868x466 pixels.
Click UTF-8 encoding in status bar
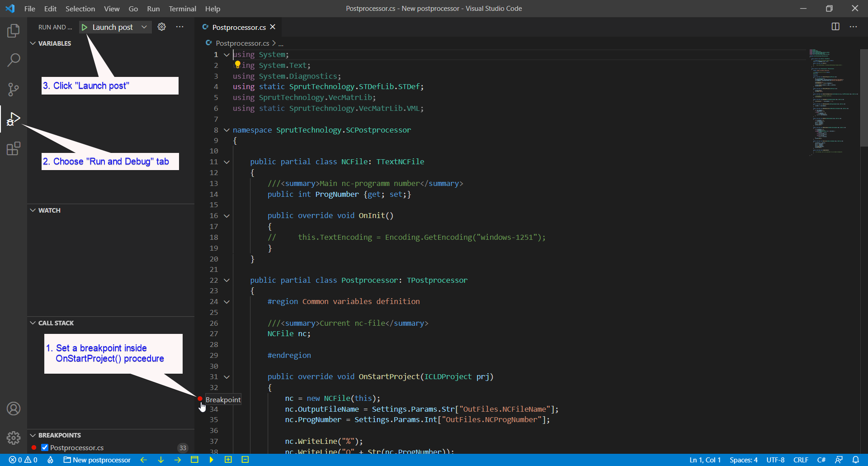click(x=775, y=460)
